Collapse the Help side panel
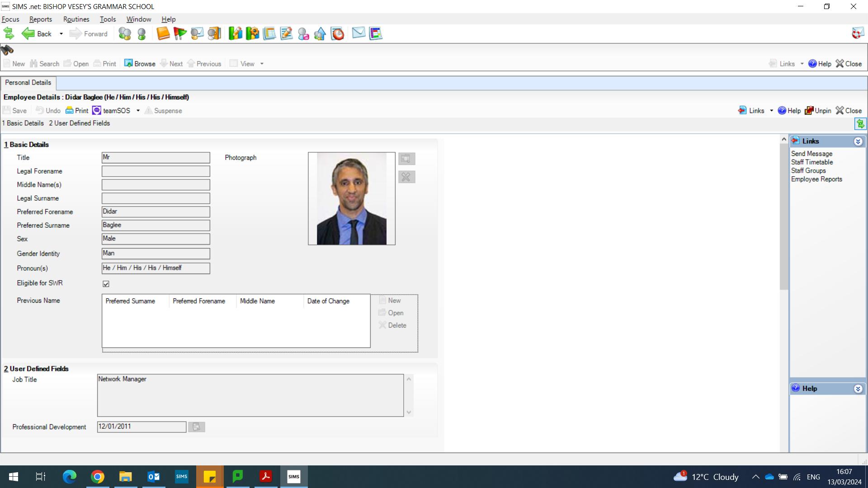This screenshot has width=868, height=488. 858,389
